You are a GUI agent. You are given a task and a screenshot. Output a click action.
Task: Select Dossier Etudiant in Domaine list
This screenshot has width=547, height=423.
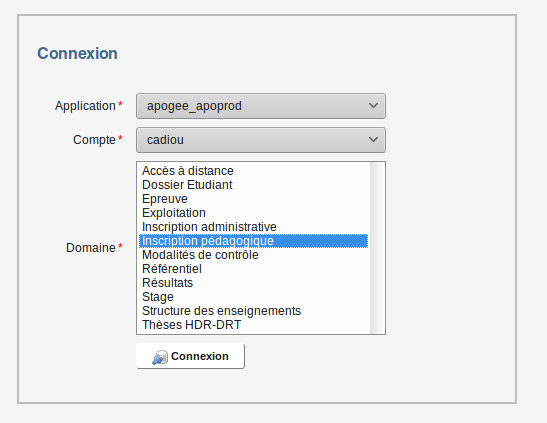254,185
